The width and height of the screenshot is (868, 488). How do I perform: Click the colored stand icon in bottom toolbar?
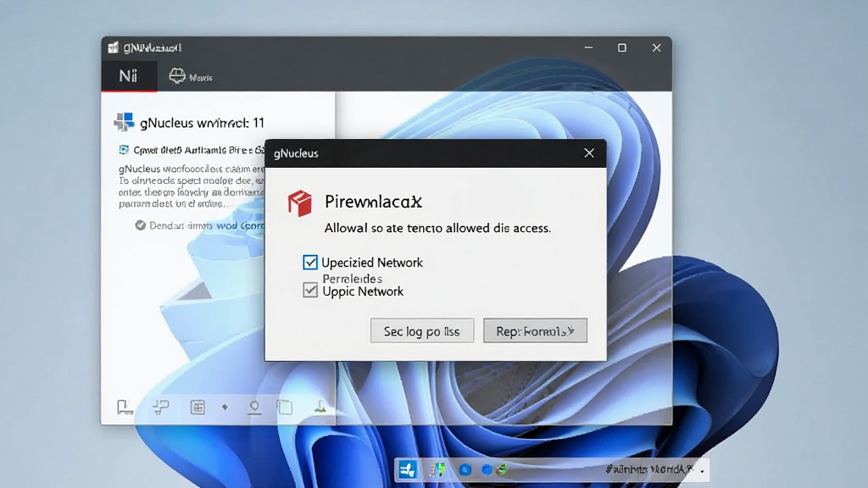(320, 408)
